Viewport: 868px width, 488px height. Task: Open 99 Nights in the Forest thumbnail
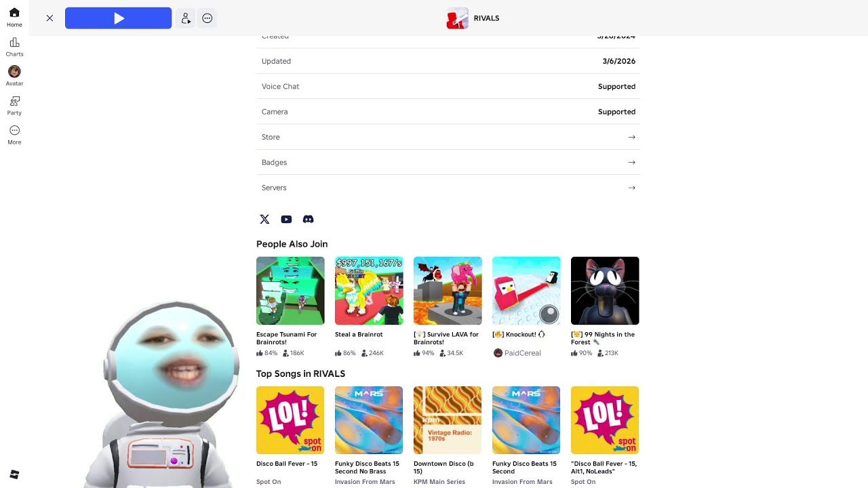point(605,291)
